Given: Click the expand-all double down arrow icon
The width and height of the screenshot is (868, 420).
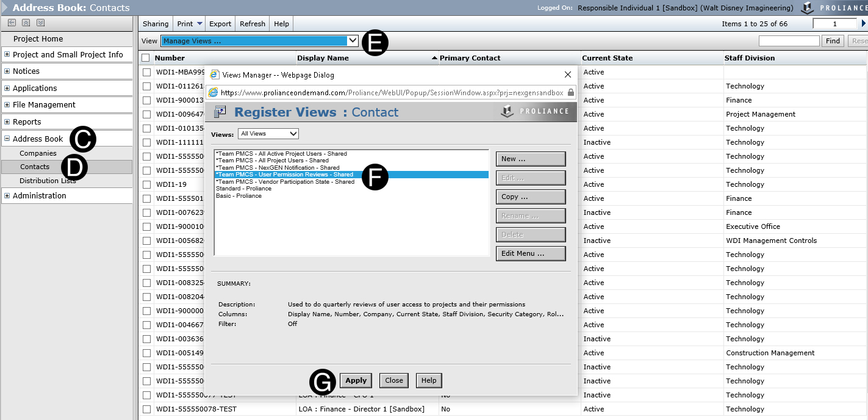Looking at the screenshot, I should point(40,23).
